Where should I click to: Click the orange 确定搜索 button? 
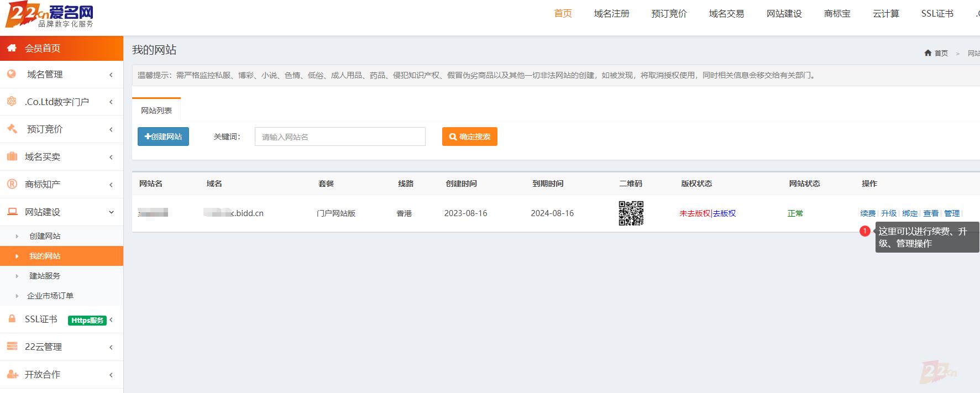coord(469,137)
